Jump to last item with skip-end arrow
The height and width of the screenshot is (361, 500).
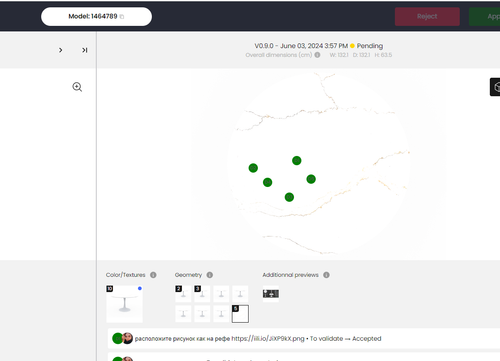point(85,50)
